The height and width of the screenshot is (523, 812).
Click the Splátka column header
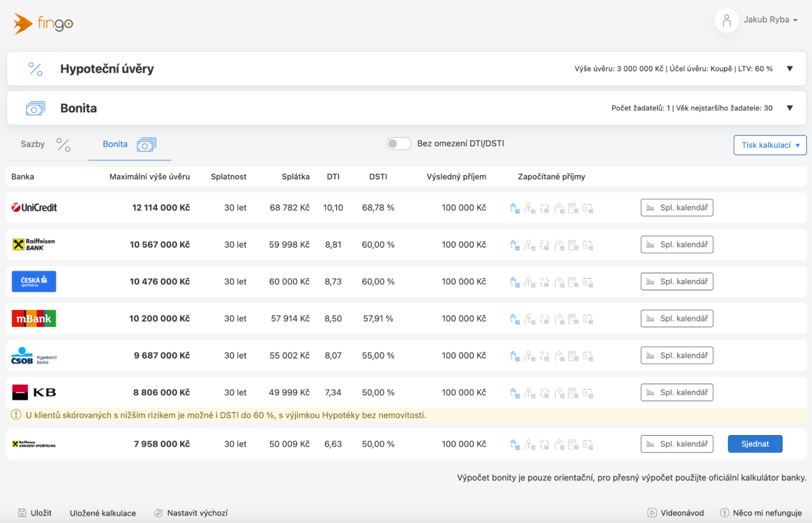pos(296,177)
